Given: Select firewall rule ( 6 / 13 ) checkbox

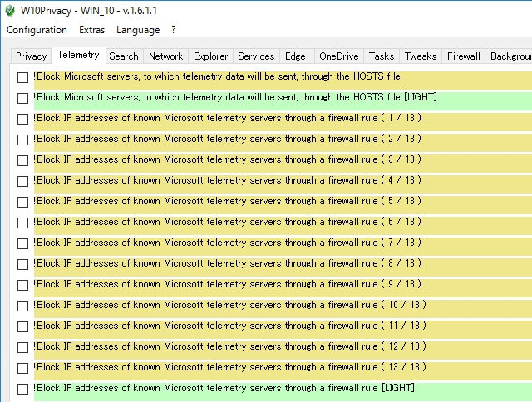Looking at the screenshot, I should point(22,223).
